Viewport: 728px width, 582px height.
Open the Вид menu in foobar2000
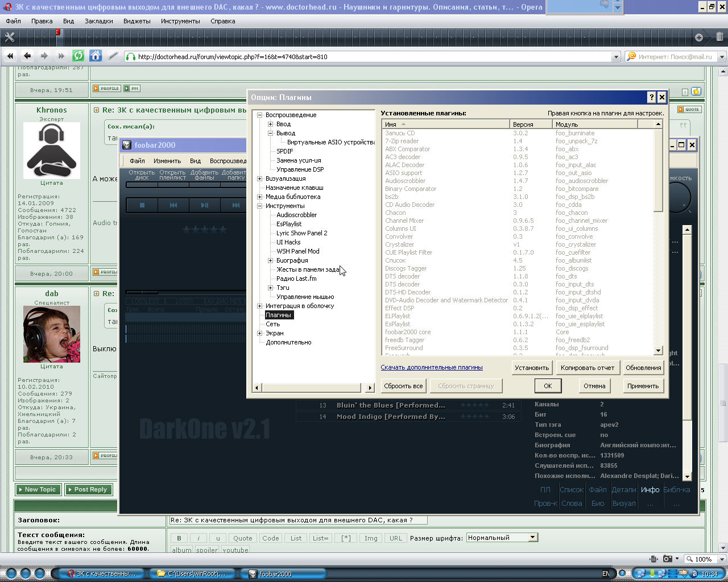pyautogui.click(x=196, y=161)
